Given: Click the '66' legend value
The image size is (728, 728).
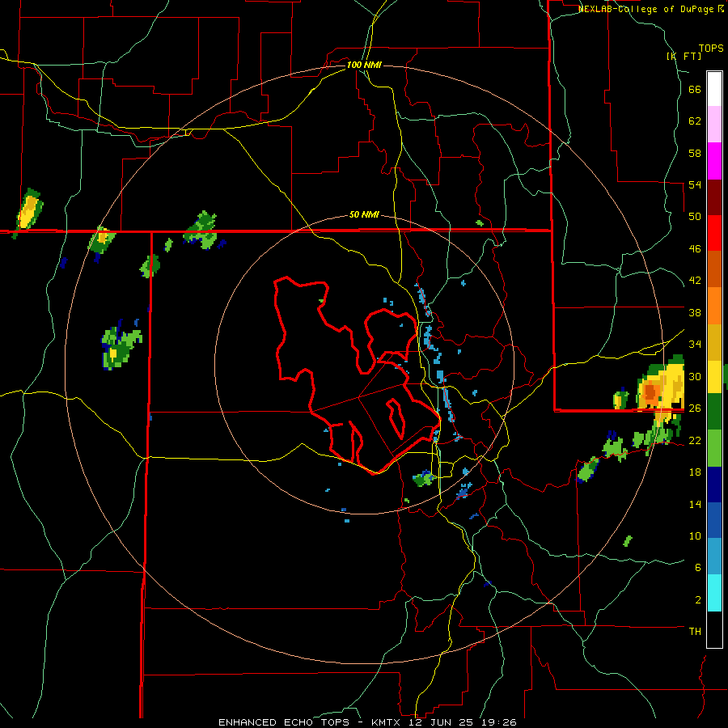Looking at the screenshot, I should (695, 89).
